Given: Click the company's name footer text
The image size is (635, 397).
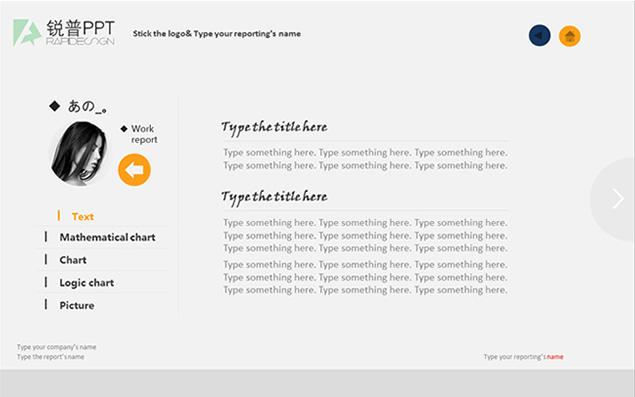Looking at the screenshot, I should tap(56, 347).
